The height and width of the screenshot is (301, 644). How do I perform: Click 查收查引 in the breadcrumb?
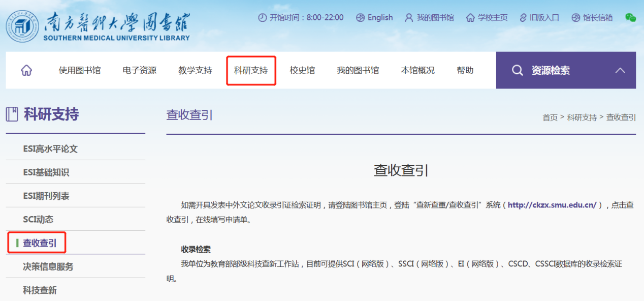point(621,117)
